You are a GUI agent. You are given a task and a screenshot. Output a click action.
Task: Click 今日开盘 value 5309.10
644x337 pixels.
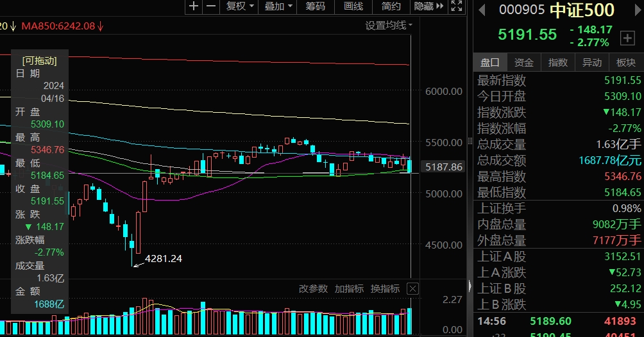click(x=622, y=96)
